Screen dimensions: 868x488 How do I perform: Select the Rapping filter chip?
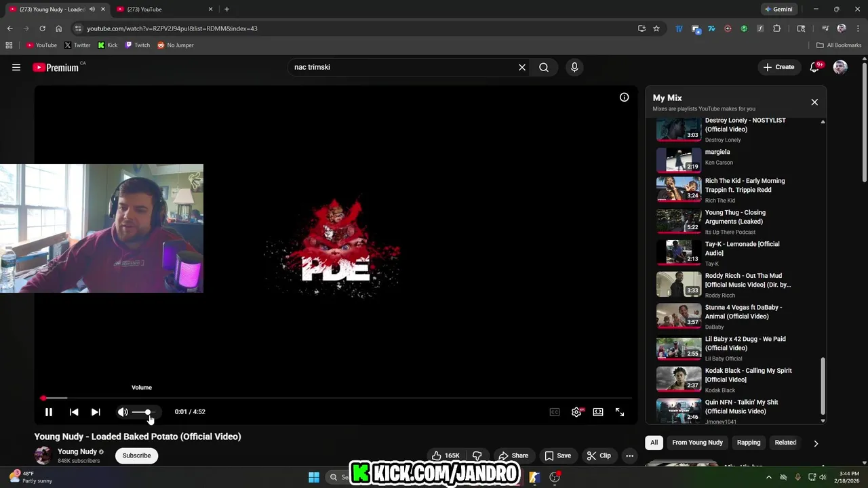[749, 443]
